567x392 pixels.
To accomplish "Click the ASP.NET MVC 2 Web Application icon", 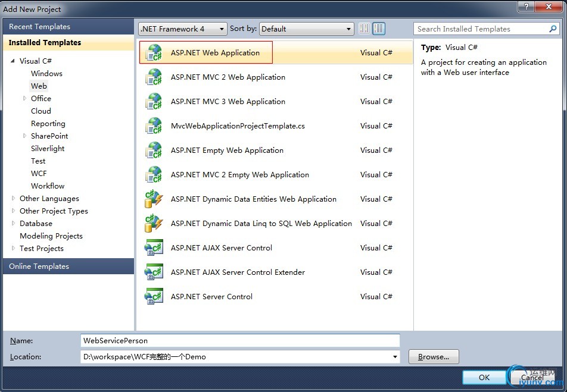I will [154, 77].
